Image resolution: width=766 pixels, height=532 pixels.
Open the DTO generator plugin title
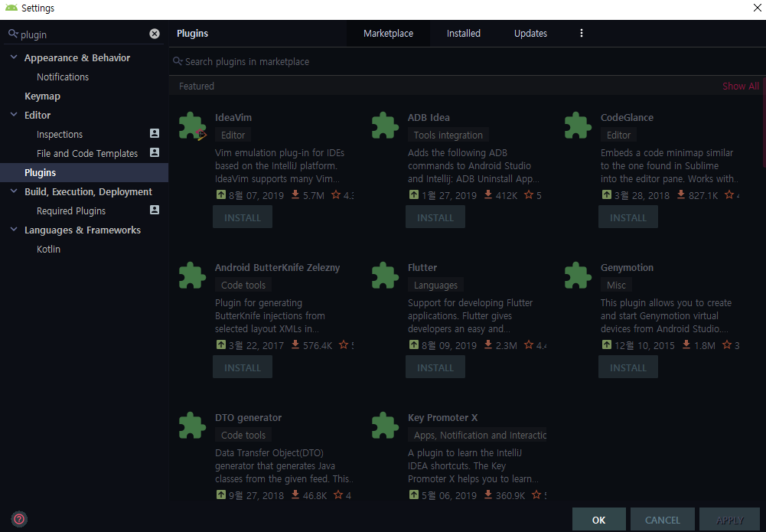click(x=248, y=418)
